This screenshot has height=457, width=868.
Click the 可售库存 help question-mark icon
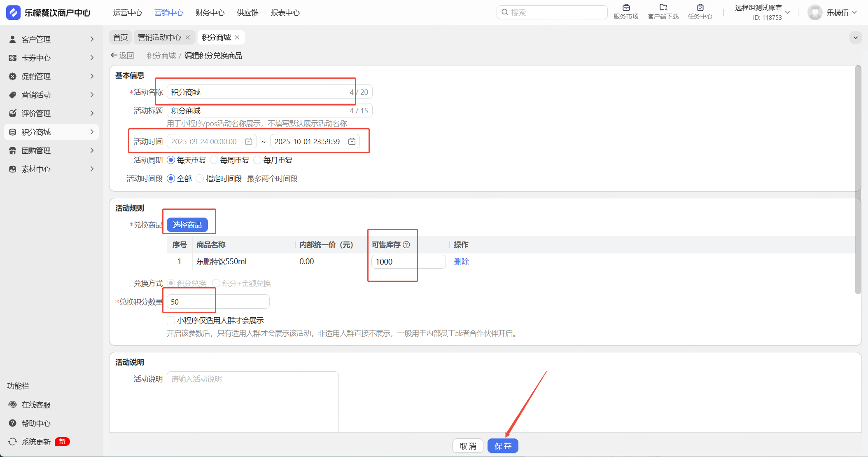[406, 245]
